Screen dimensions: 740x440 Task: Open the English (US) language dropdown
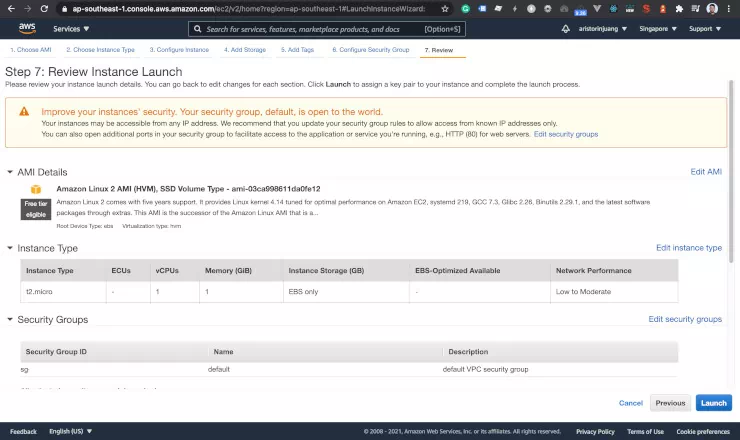(70, 432)
